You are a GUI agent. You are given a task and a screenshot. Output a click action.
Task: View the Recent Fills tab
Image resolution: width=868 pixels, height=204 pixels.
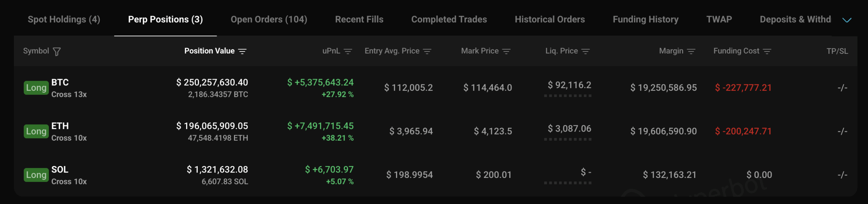pyautogui.click(x=359, y=19)
